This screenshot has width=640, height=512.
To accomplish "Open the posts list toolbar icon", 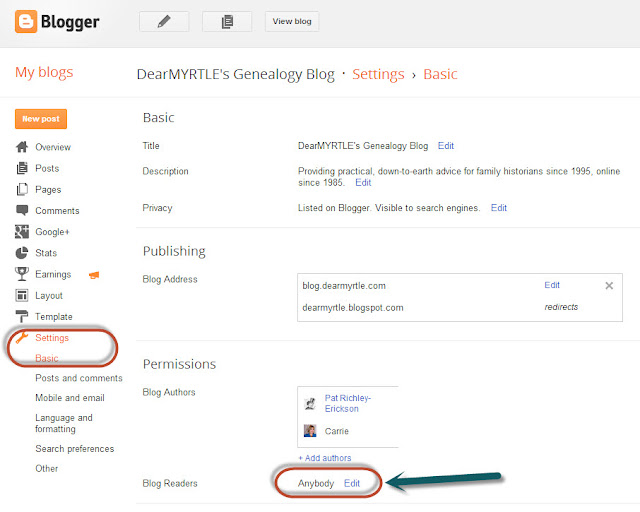I will 227,21.
